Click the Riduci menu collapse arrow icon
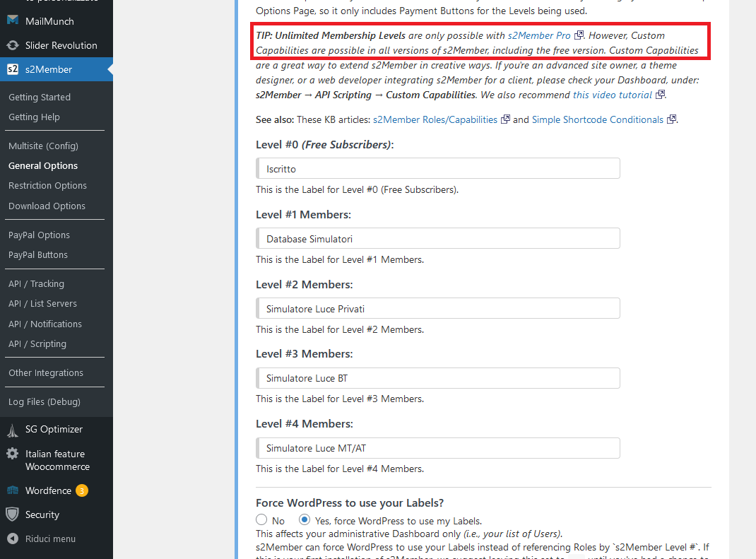The image size is (756, 559). pyautogui.click(x=13, y=539)
